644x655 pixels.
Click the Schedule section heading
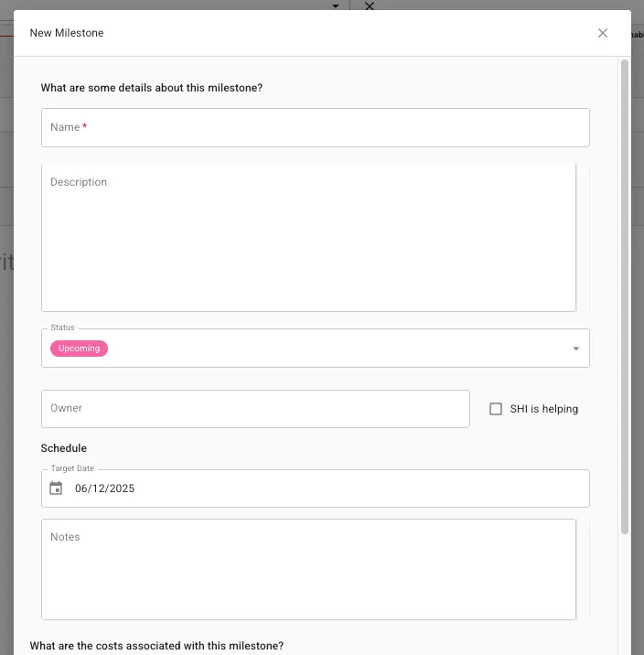(x=63, y=448)
